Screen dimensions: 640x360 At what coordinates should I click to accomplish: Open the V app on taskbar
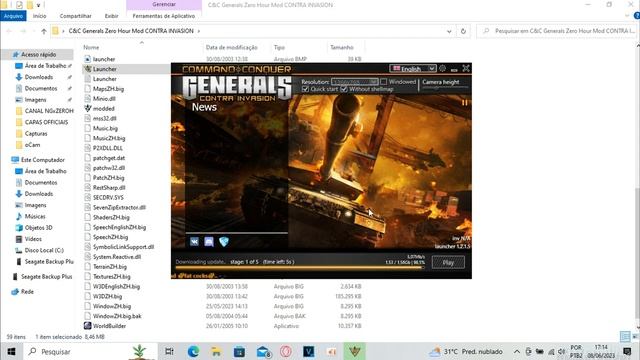309,351
